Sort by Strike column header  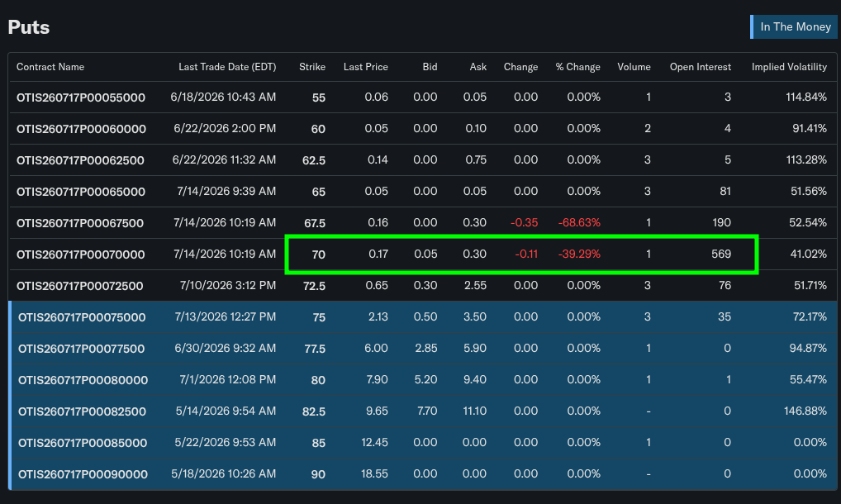coord(312,67)
